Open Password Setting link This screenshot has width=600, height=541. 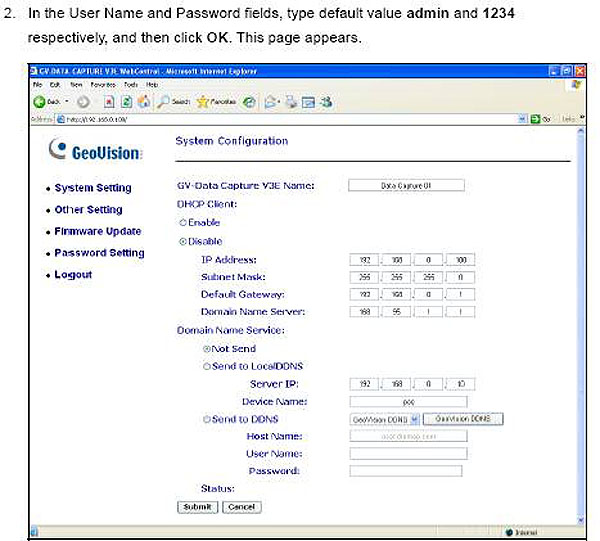pos(99,253)
